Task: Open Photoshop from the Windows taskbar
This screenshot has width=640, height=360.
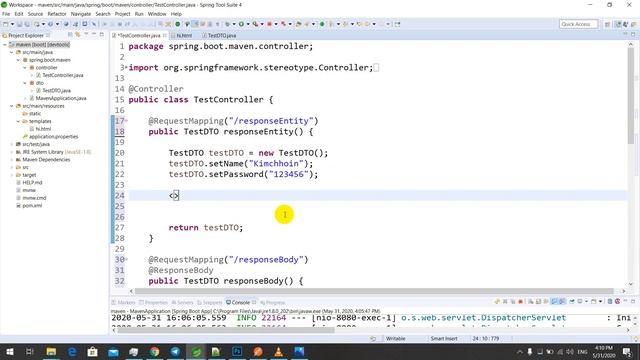Action: (237, 351)
